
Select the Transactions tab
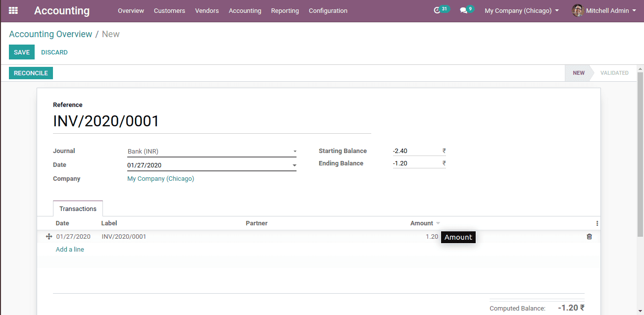tap(78, 209)
